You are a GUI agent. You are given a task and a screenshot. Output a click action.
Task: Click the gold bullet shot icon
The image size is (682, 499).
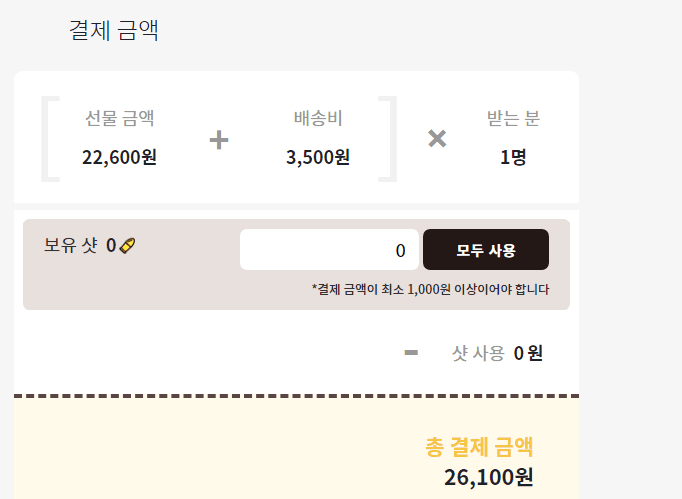[x=127, y=246]
